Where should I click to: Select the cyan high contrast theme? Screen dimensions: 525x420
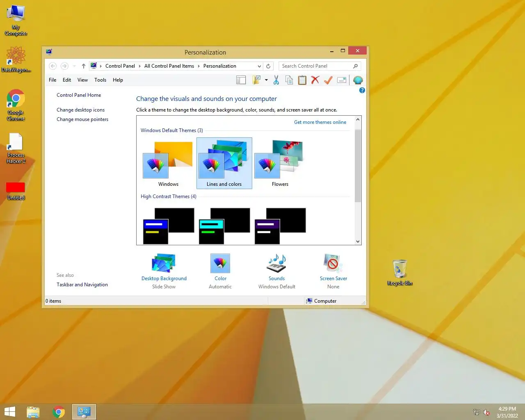tap(224, 226)
